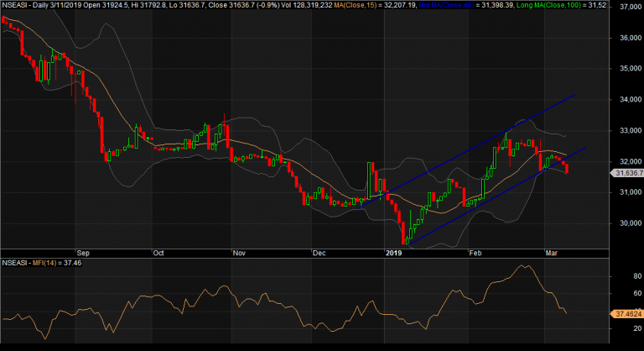Click the 30,000 price axis label
This screenshot has width=644, height=351.
(631, 223)
